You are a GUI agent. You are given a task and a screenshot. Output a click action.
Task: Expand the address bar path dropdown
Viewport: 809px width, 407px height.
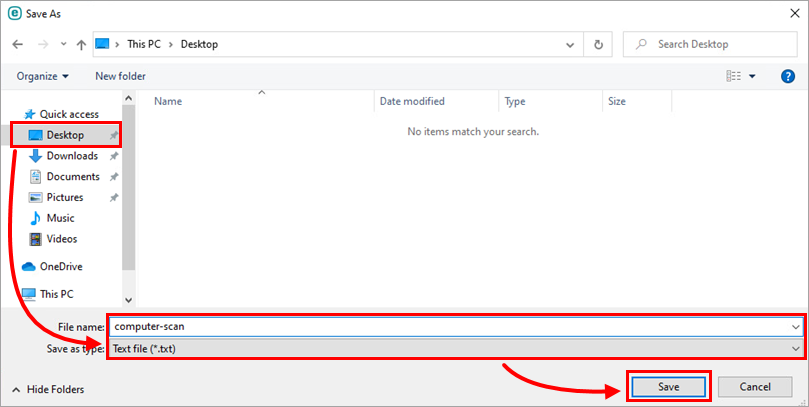[570, 45]
